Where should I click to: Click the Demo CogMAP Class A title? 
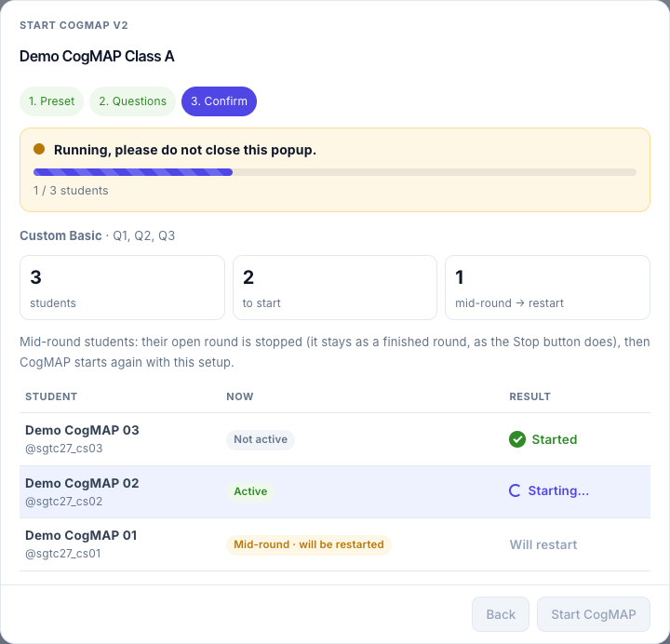[97, 57]
